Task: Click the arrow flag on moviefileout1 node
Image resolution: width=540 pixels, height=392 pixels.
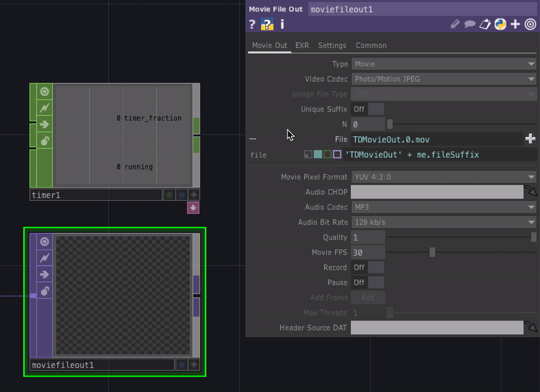Action: [x=45, y=275]
